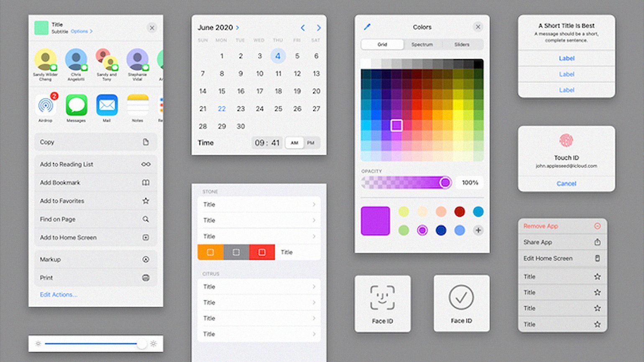Add a new color with plus button
This screenshot has width=644, height=362.
(x=478, y=230)
